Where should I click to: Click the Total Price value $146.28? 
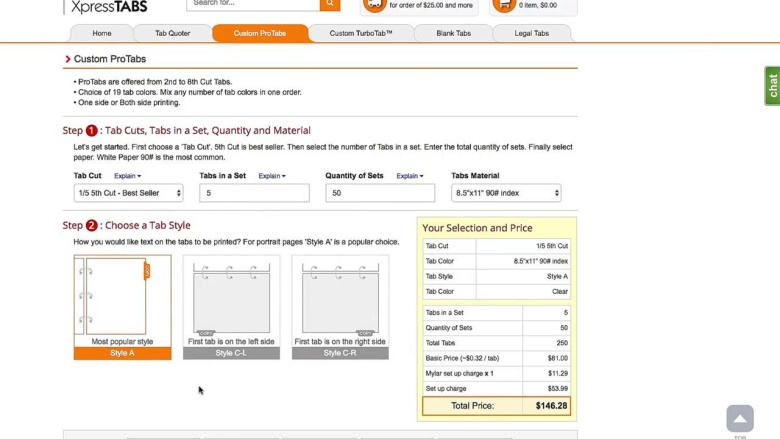pyautogui.click(x=551, y=406)
